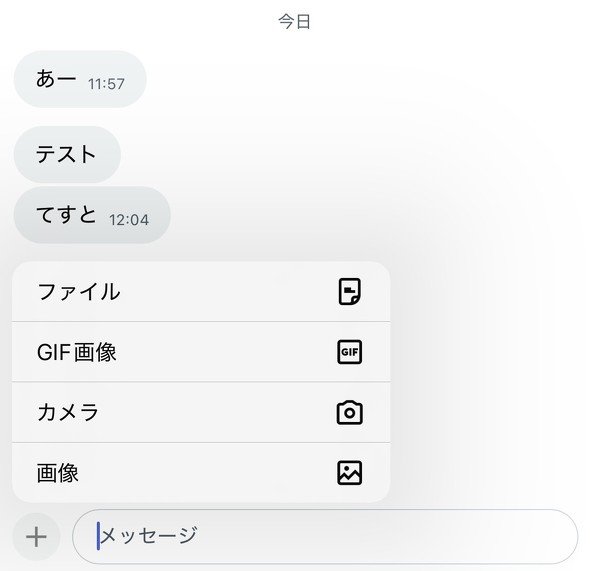The height and width of the screenshot is (571, 590).
Task: Click the あー message text
Action: click(x=56, y=79)
